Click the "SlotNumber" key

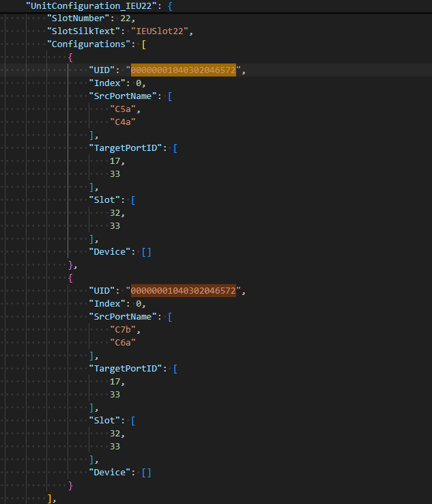click(75, 18)
